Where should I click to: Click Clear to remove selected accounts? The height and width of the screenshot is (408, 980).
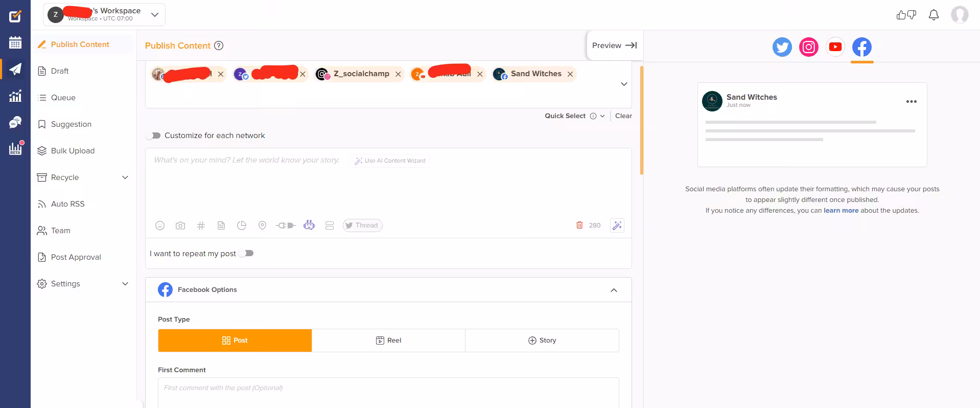(623, 116)
